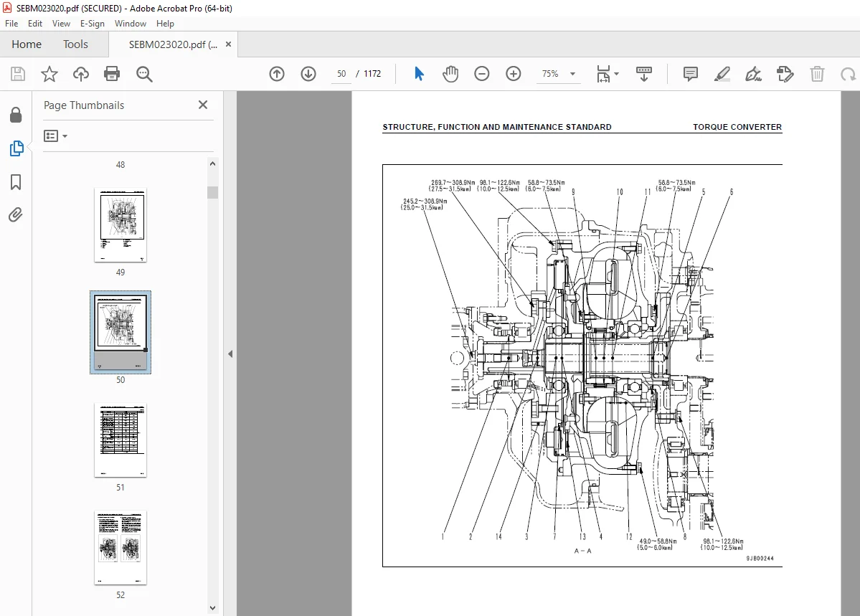Close the Page Thumbnails panel
The image size is (860, 616).
[x=203, y=105]
